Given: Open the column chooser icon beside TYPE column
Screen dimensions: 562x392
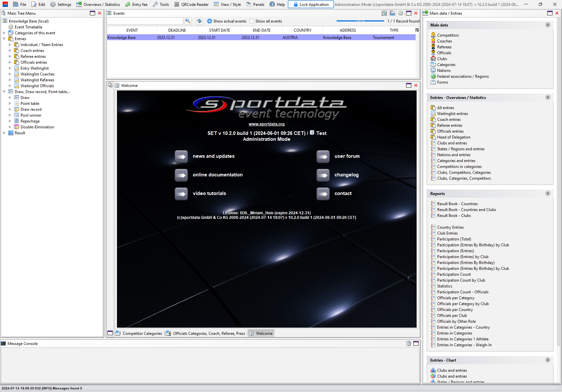Looking at the screenshot, I should tap(417, 30).
